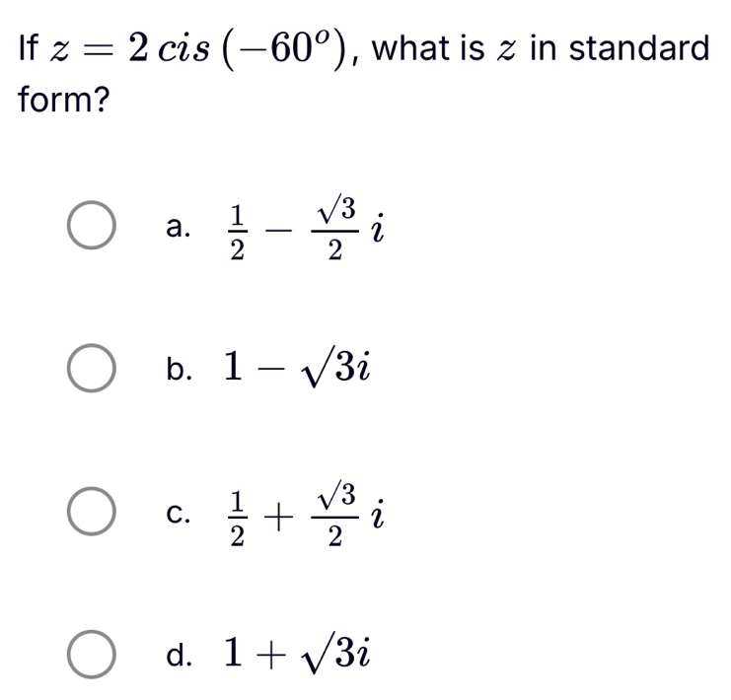Click the 1/2 fraction in option c
The image size is (731, 700).
pyautogui.click(x=236, y=513)
